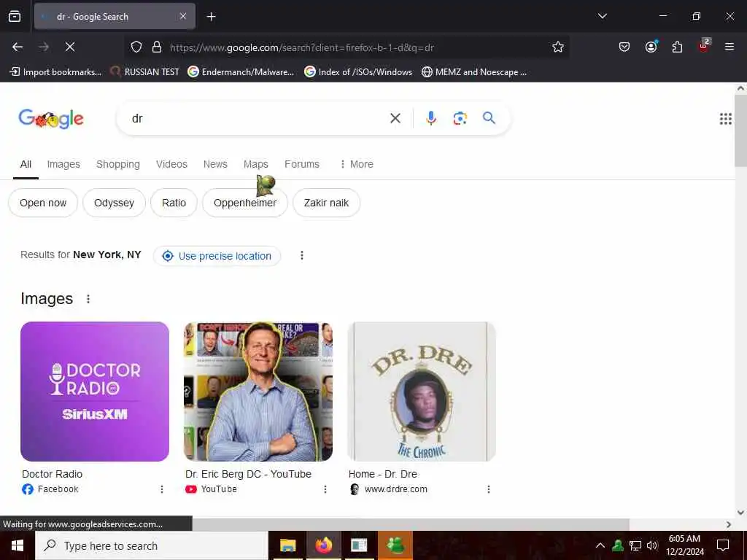Open the Dr. Eric Berg image thumbnail
This screenshot has width=747, height=560.
258,392
